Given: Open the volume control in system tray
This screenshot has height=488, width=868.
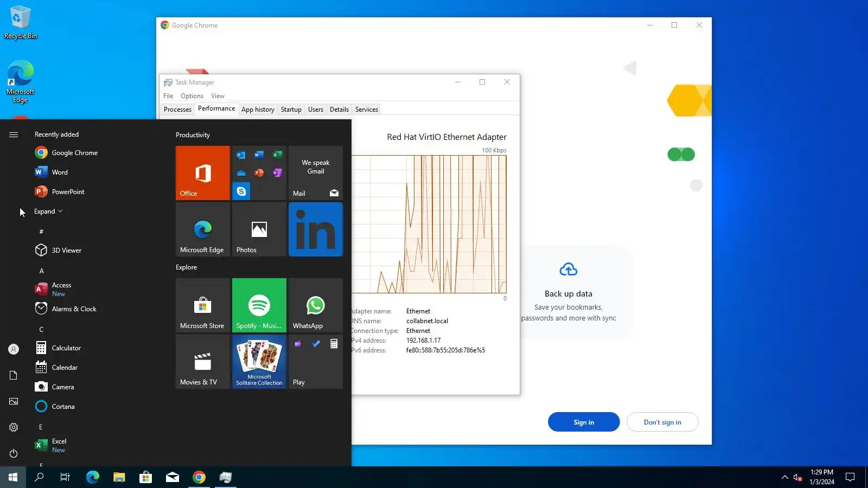Looking at the screenshot, I should [797, 477].
